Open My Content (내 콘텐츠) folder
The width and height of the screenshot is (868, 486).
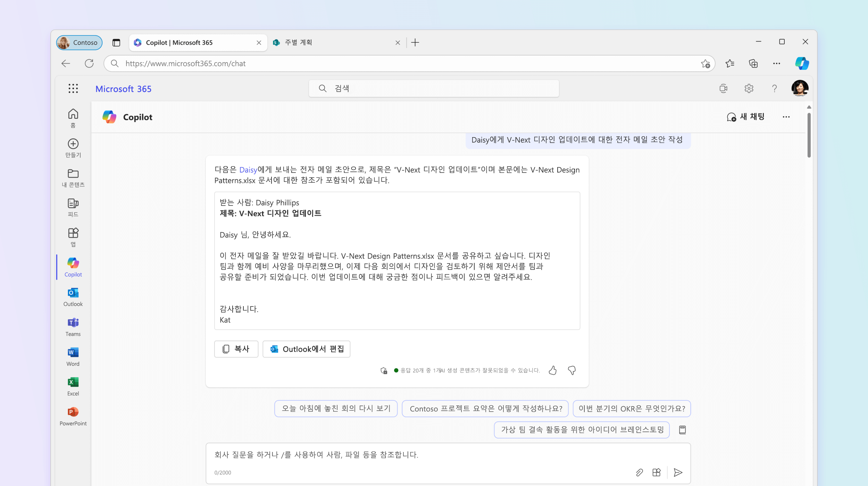point(73,178)
